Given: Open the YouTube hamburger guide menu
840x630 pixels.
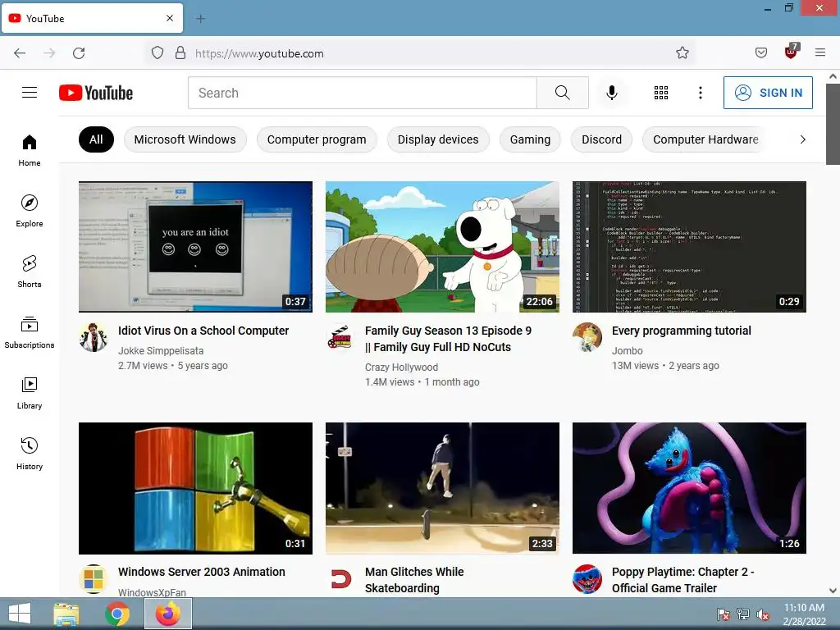Looking at the screenshot, I should 30,93.
